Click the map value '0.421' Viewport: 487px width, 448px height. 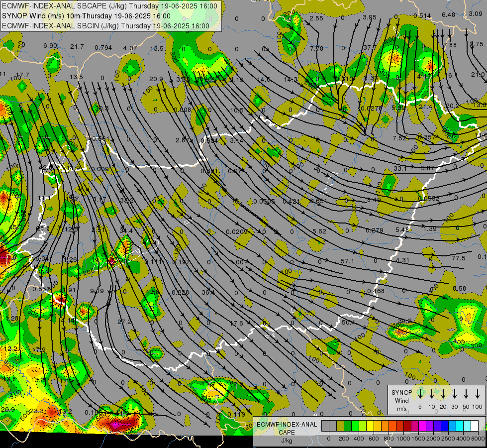292,202
